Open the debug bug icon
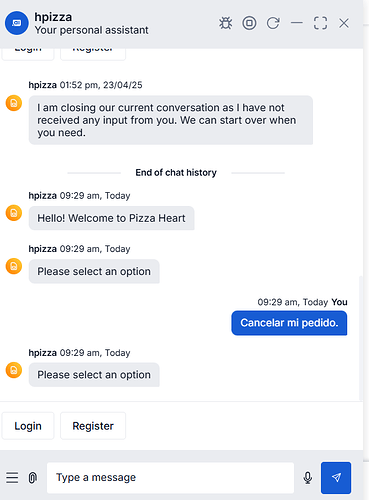 pos(226,23)
